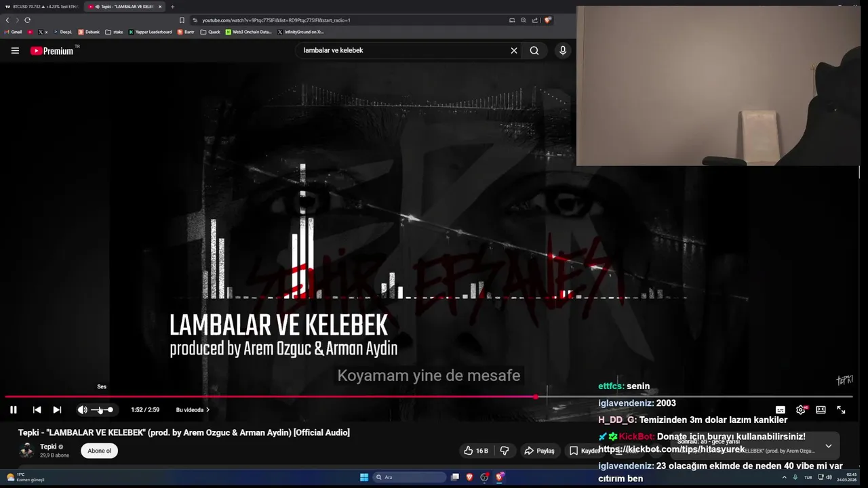Open the Web3 Onchain Data bookmark
868x488 pixels.
[x=249, y=32]
